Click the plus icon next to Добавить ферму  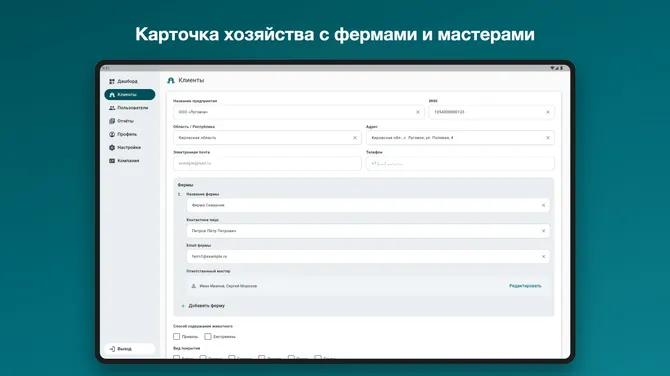tap(183, 306)
